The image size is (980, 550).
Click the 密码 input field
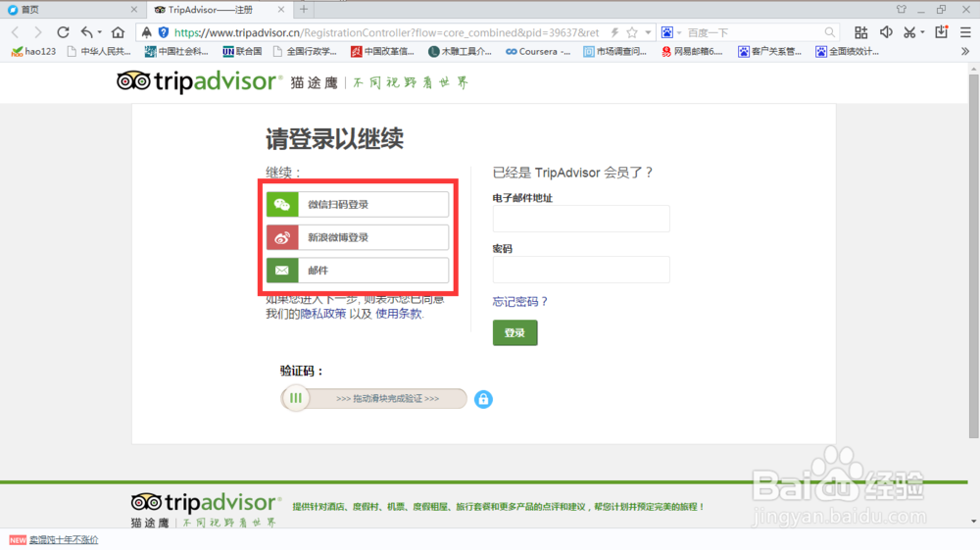click(581, 270)
